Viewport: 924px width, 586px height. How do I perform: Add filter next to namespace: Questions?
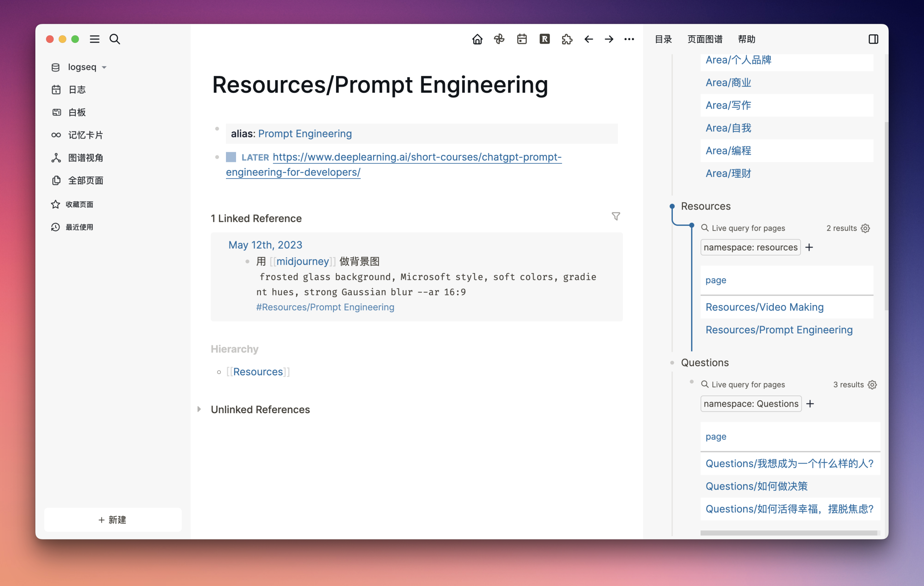(x=810, y=404)
